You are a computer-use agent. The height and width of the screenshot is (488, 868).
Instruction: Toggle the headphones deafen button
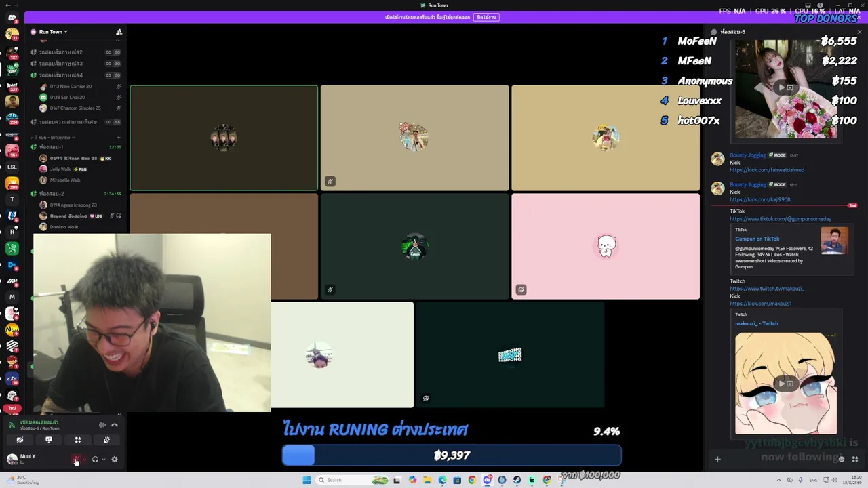pos(95,460)
